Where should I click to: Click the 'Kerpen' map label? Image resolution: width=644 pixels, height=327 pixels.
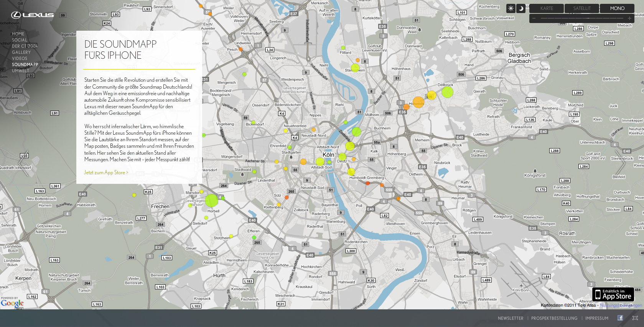[23, 278]
